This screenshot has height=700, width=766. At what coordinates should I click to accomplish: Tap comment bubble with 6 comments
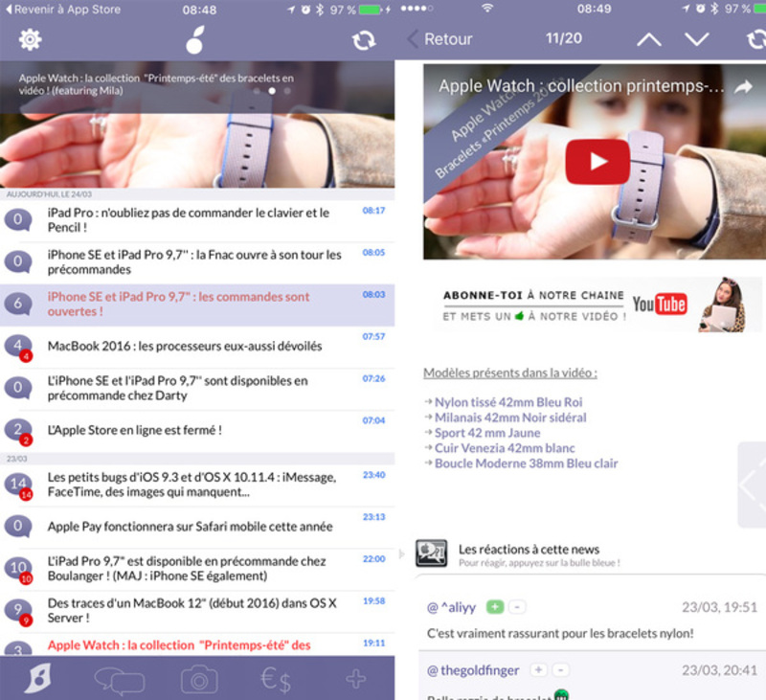click(x=18, y=304)
